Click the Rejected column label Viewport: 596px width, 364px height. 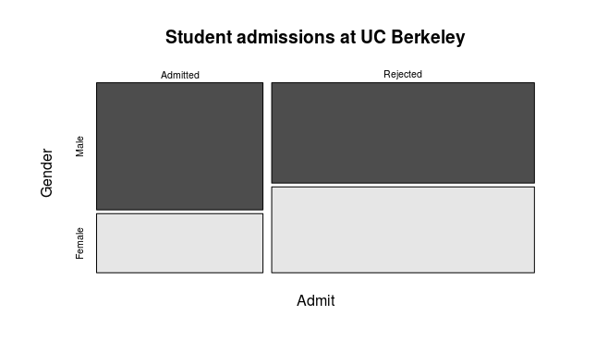tap(403, 74)
